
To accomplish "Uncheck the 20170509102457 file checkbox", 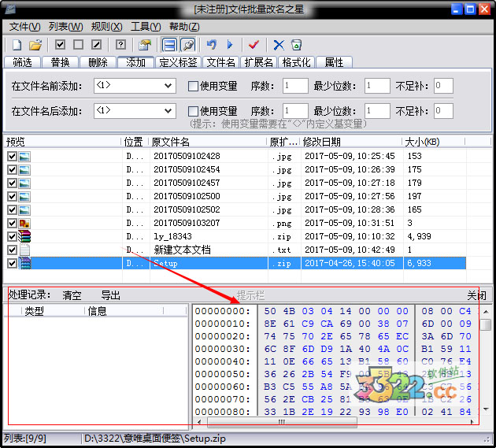I will [x=12, y=183].
